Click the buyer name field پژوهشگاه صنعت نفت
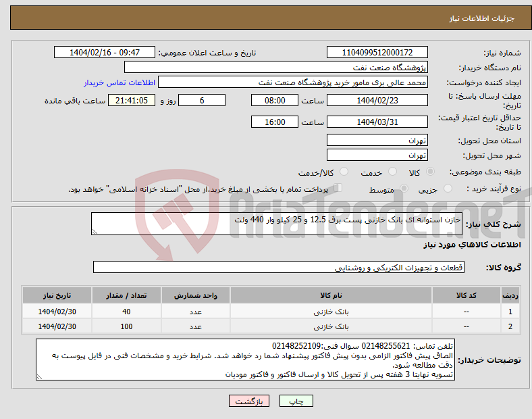The width and height of the screenshot is (532, 419). point(276,67)
